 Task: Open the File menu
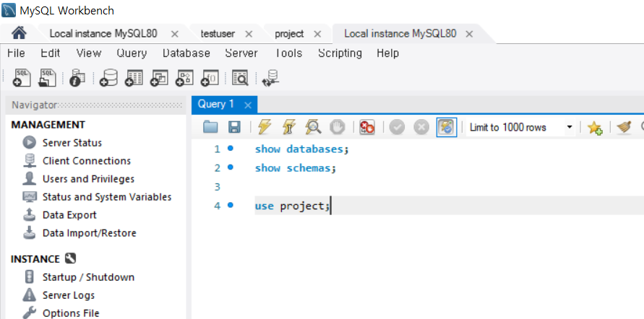pyautogui.click(x=16, y=53)
